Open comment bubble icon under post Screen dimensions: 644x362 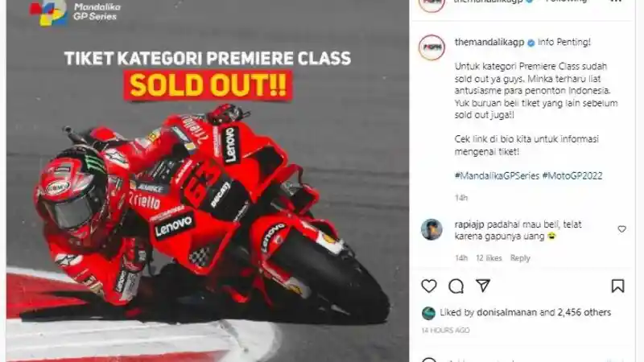pyautogui.click(x=456, y=286)
